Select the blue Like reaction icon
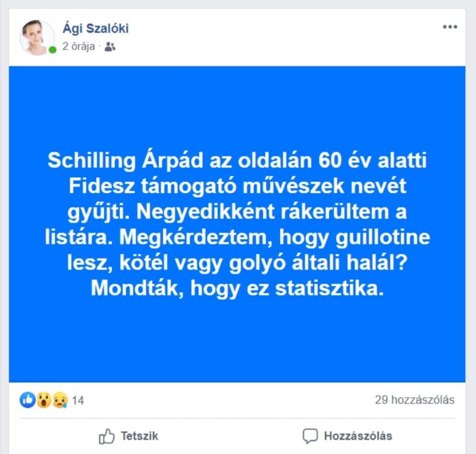This screenshot has height=454, width=476. tap(28, 399)
